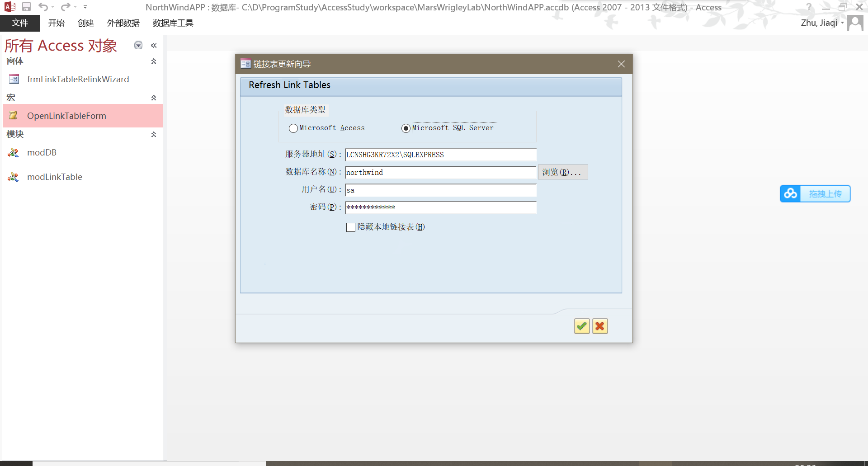Click the 密码 password field
The height and width of the screenshot is (466, 868).
[x=441, y=207]
